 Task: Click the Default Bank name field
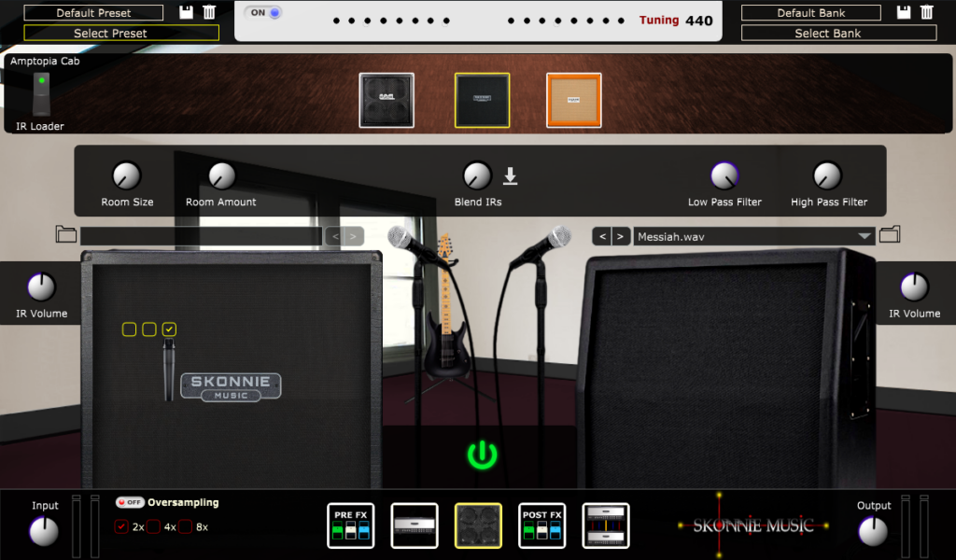coord(811,13)
